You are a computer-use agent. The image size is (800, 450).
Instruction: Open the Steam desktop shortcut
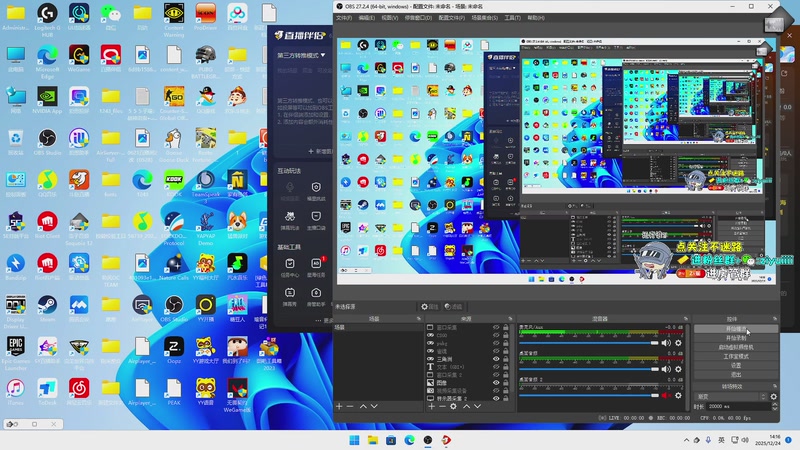tap(47, 308)
